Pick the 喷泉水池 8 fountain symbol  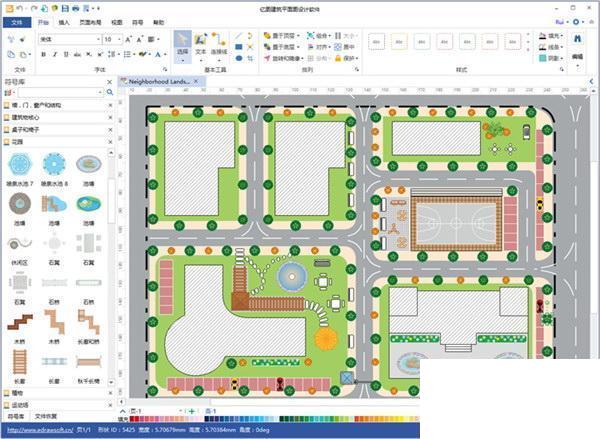click(54, 168)
